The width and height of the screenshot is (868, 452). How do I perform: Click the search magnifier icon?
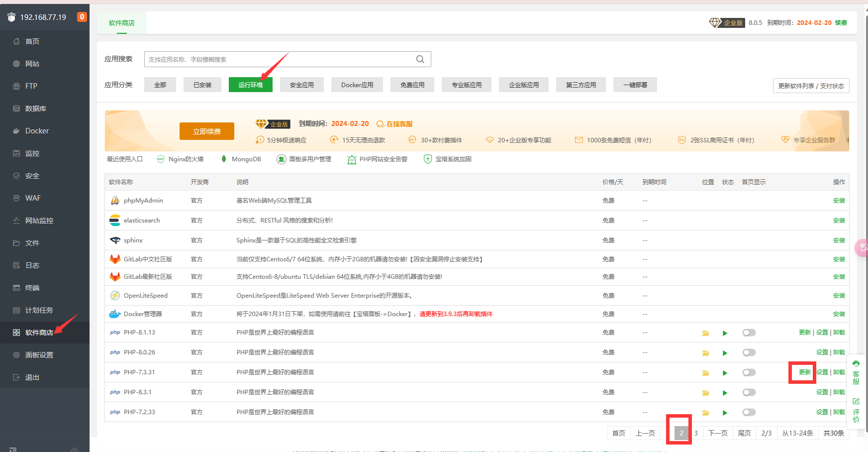pos(420,59)
